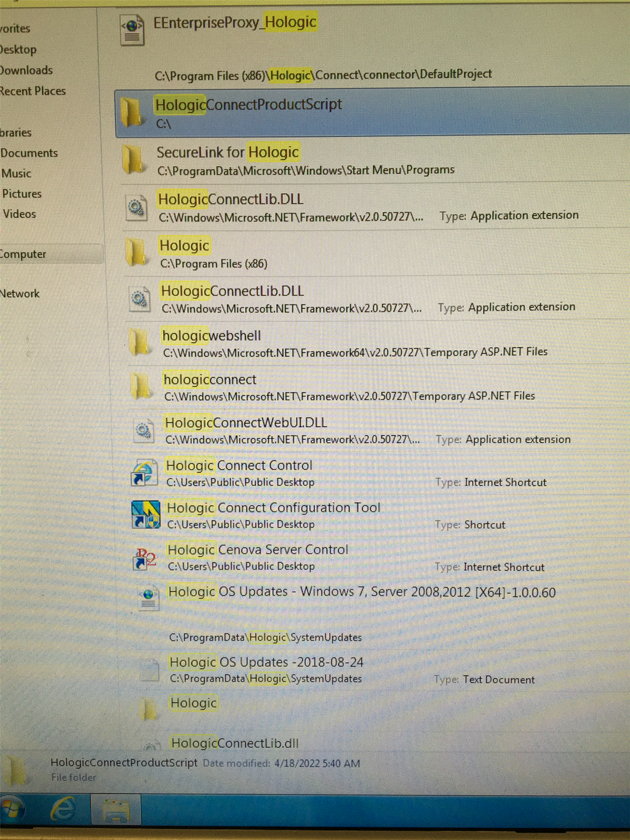Open the Hologic Connect Configuration Tool icon
630x840 pixels.
[x=146, y=514]
